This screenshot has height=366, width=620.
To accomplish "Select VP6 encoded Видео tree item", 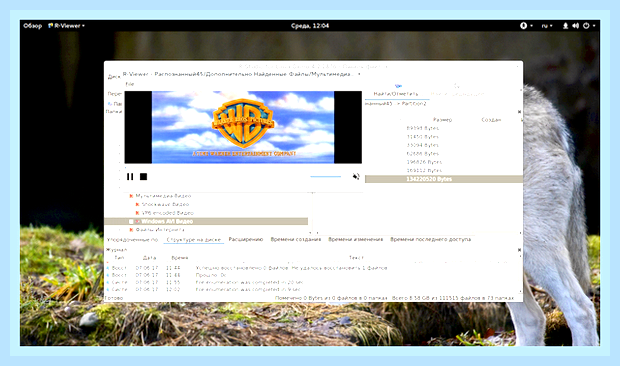I will click(167, 213).
